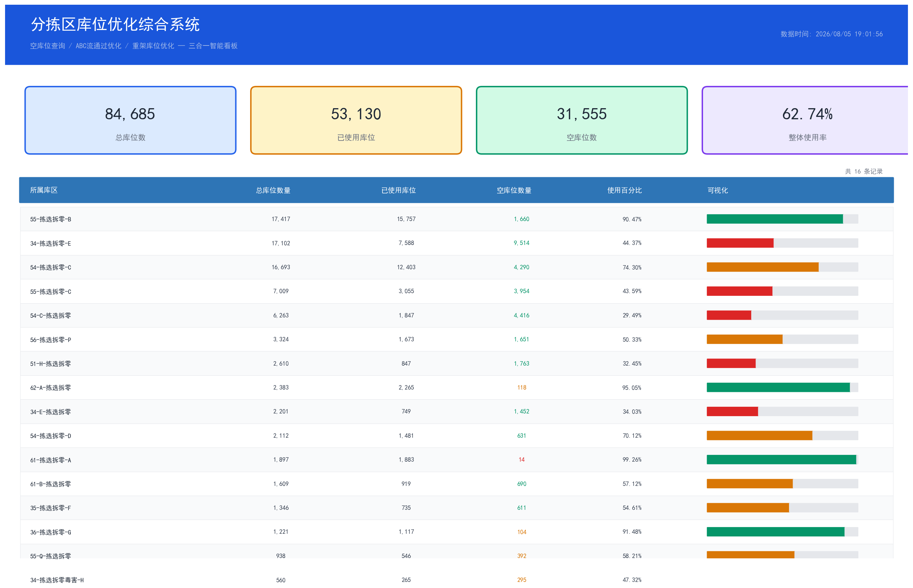Screen dimensions: 913x588
Task: Select 空库位查询 in the header subtitle
Action: click(x=48, y=46)
